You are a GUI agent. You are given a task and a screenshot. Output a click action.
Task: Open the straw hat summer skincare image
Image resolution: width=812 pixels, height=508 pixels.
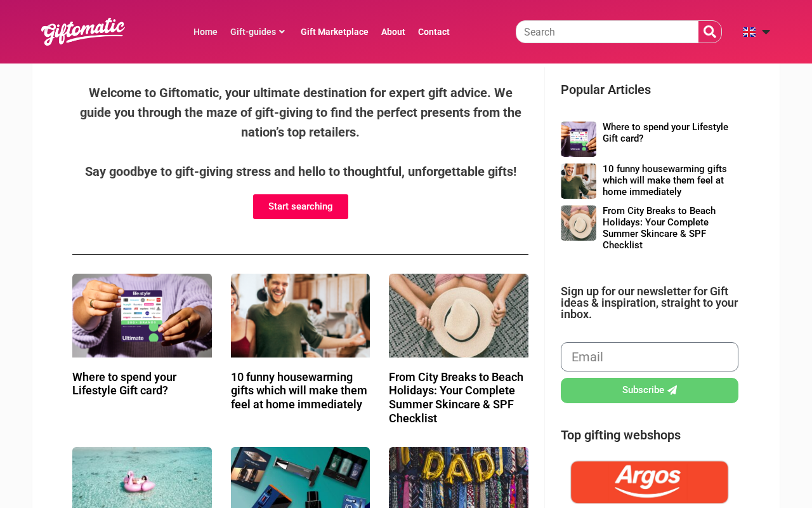(459, 316)
